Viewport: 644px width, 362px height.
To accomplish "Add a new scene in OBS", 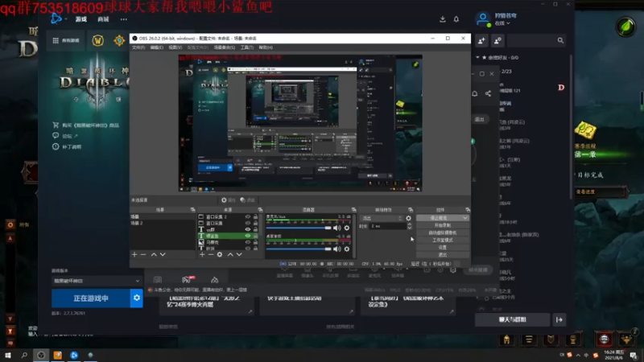I will click(x=134, y=254).
